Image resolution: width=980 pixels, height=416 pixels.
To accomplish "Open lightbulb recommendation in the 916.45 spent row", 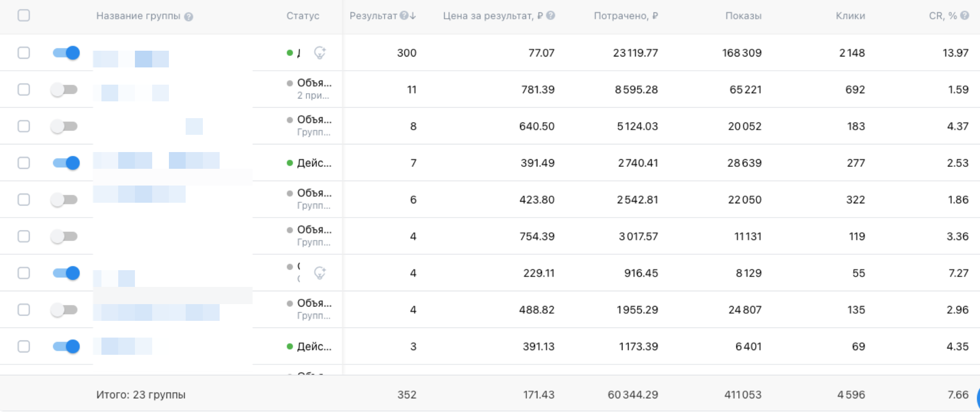I will (320, 273).
